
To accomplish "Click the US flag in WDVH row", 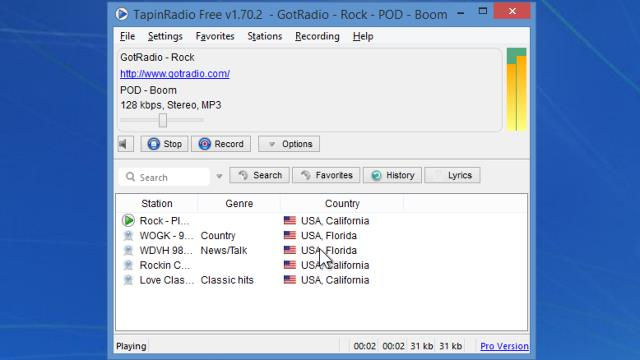I will pos(290,250).
